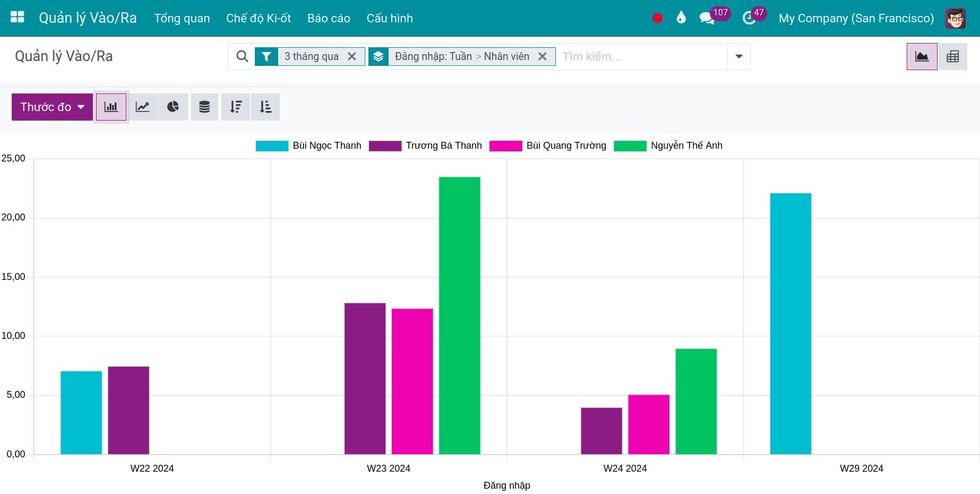
Task: Open the main apps grid menu
Action: click(18, 18)
